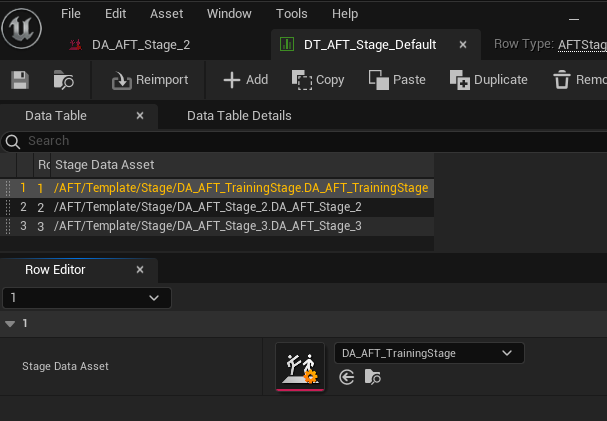Use selected asset arrow icon in Row Editor

click(x=347, y=377)
